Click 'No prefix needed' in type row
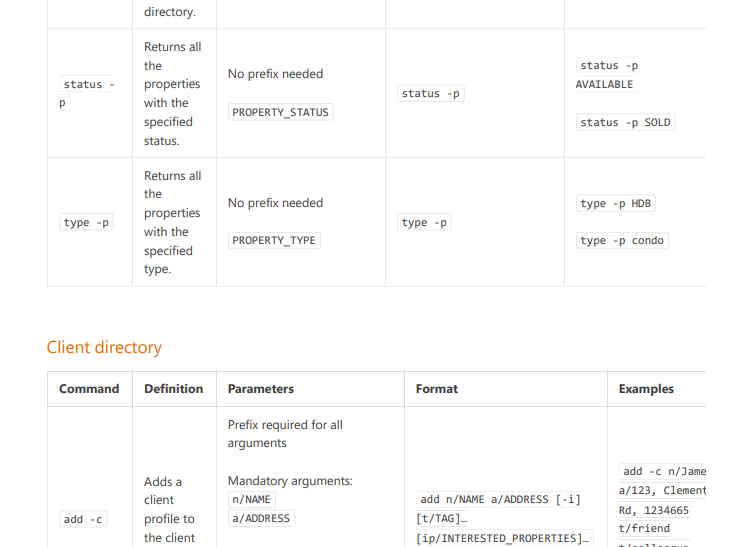Image resolution: width=734 pixels, height=547 pixels. [275, 203]
